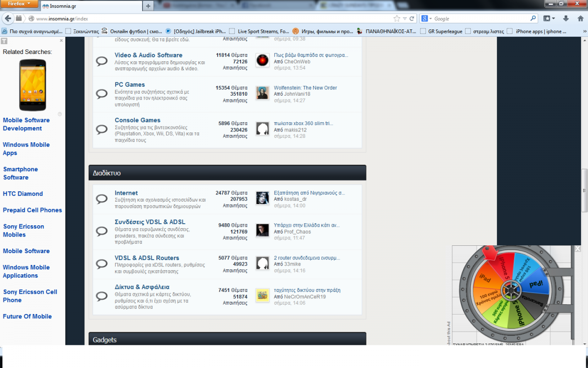Close the Related Searches sidebar panel
588x368 pixels.
(61, 41)
